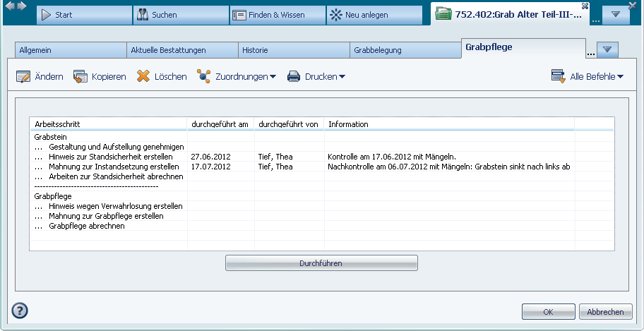This screenshot has height=331, width=644.
Task: Close the 752.402 Grab tab
Action: coord(584,6)
